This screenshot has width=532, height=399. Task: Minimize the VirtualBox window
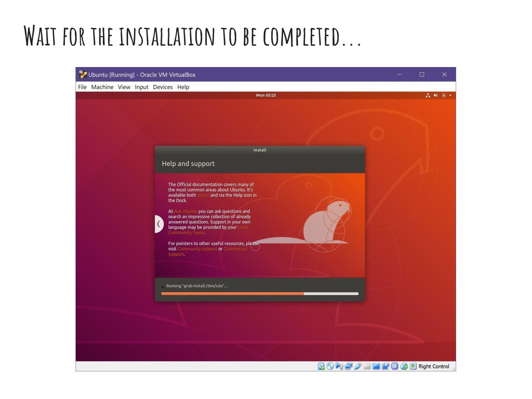[x=400, y=74]
